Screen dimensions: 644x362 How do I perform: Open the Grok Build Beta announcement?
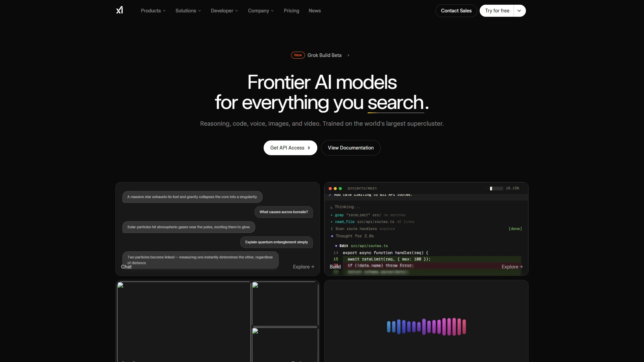pos(324,55)
